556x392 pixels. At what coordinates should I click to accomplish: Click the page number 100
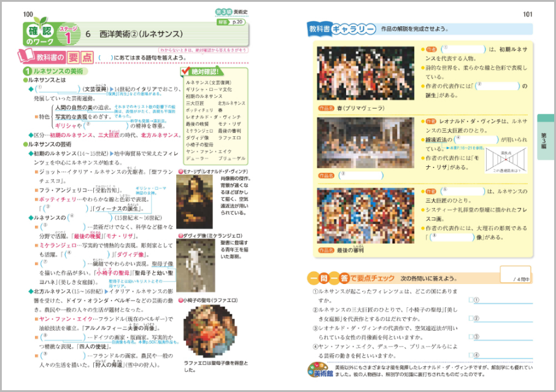(28, 14)
